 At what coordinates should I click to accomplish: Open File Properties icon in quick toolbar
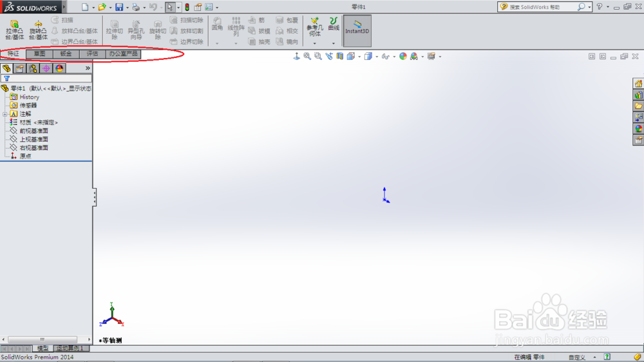[198, 7]
